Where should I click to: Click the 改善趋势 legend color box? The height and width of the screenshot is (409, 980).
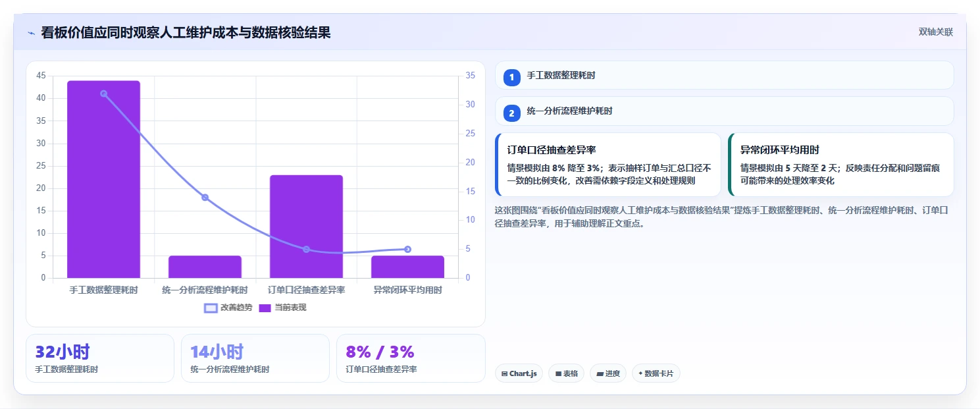tap(211, 308)
